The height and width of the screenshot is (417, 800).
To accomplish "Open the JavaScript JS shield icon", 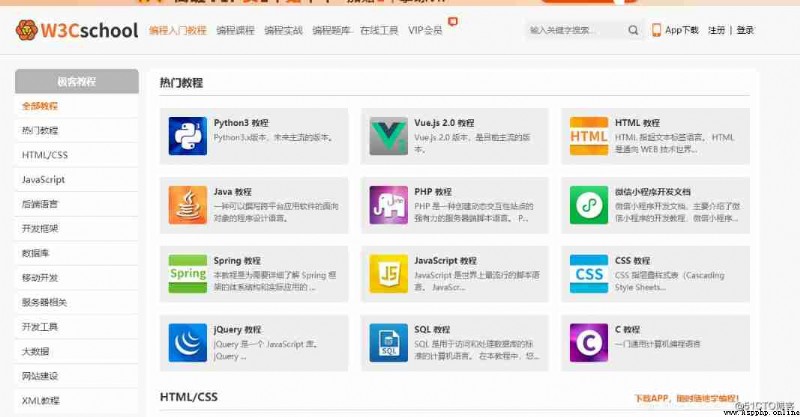I will (x=388, y=274).
